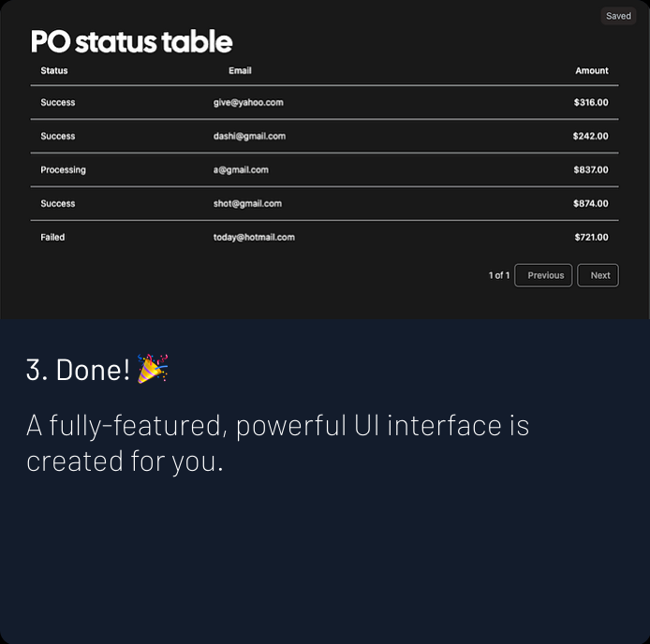Select the Amount column header

592,71
